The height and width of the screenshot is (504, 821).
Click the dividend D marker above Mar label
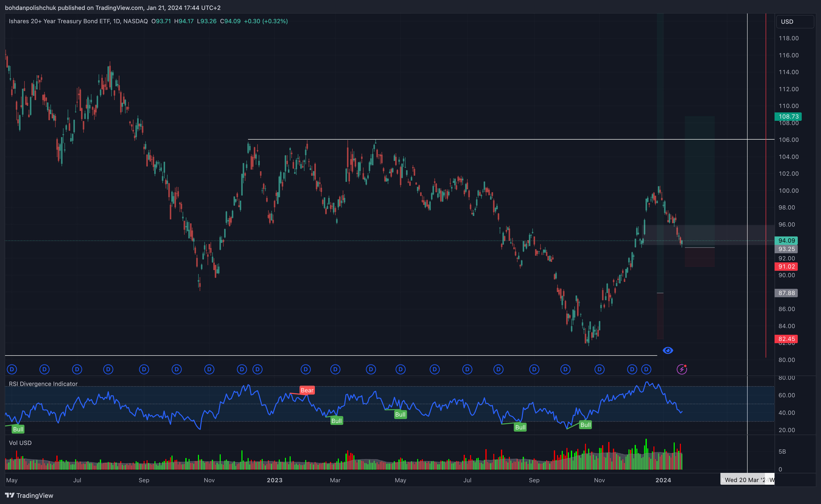coord(335,369)
